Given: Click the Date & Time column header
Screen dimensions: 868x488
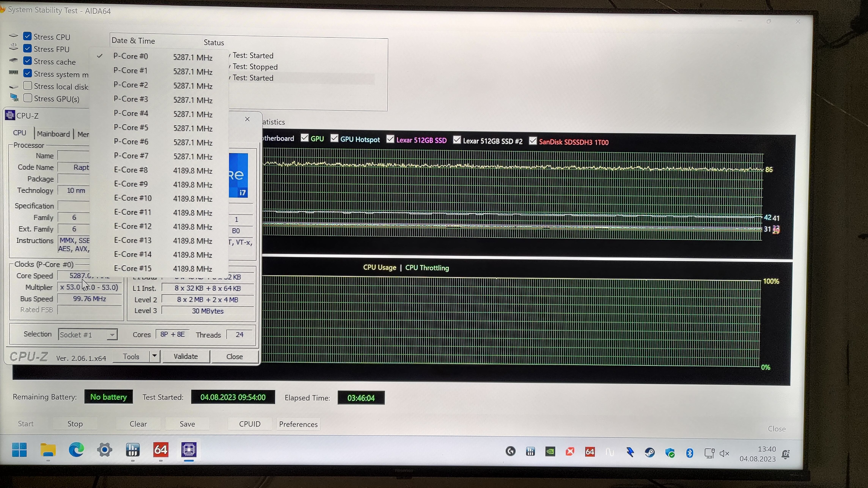Looking at the screenshot, I should (133, 41).
